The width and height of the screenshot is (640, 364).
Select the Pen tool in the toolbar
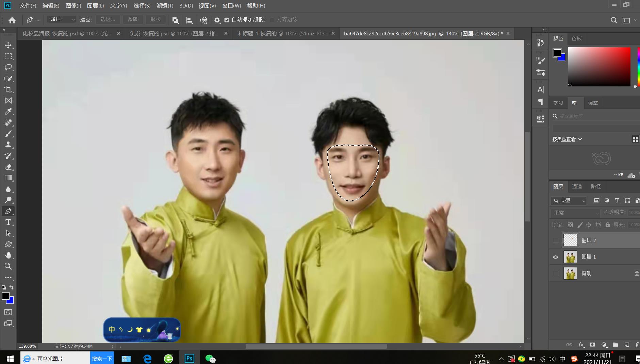pos(8,211)
